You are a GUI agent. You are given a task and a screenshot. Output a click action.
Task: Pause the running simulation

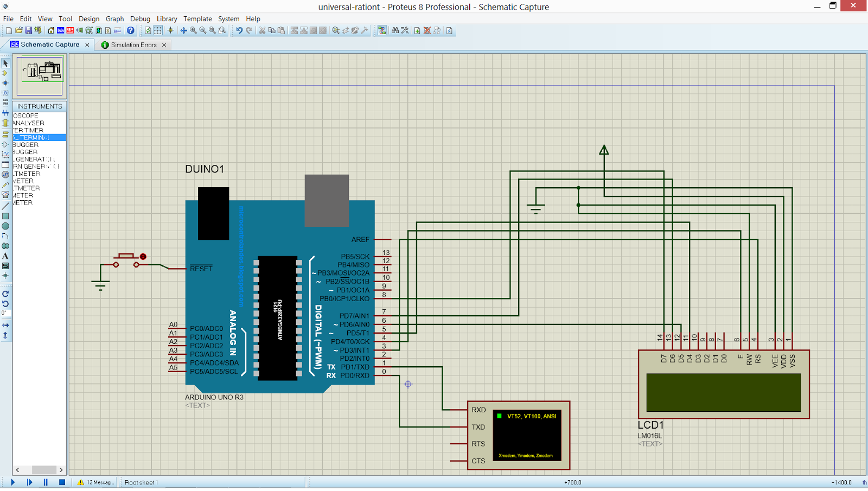(x=46, y=482)
